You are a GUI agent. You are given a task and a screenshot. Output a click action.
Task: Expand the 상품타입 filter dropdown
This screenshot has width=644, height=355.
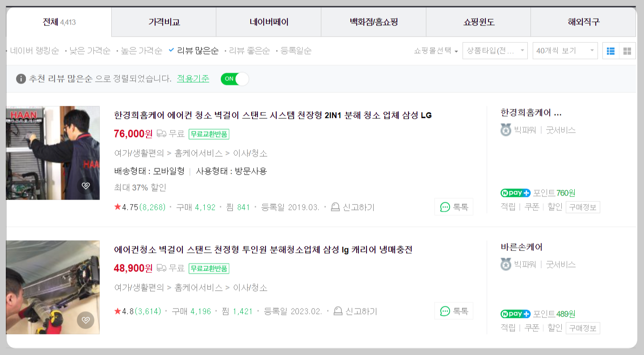pos(494,50)
